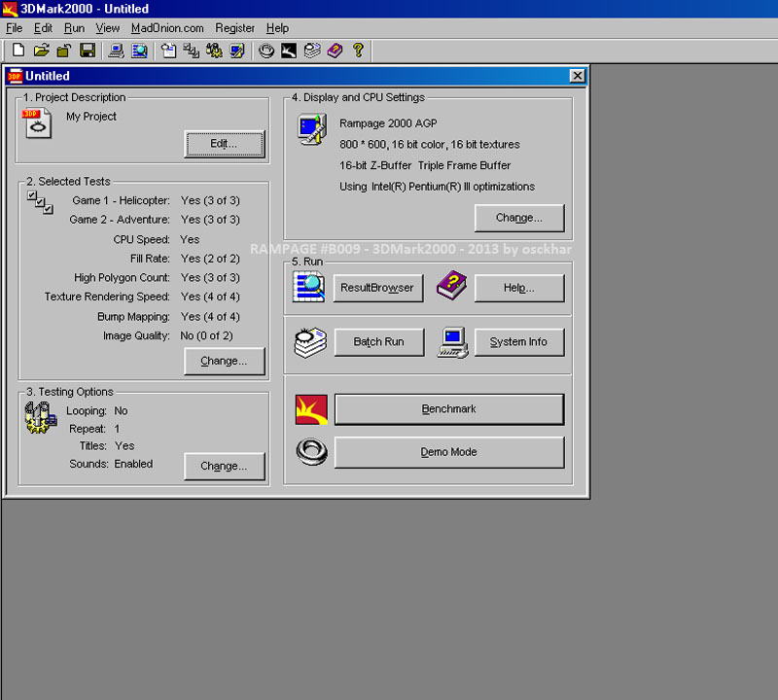The width and height of the screenshot is (778, 700).
Task: Click 'Rampage 2000 AGP' display adapter text
Action: pyautogui.click(x=388, y=123)
